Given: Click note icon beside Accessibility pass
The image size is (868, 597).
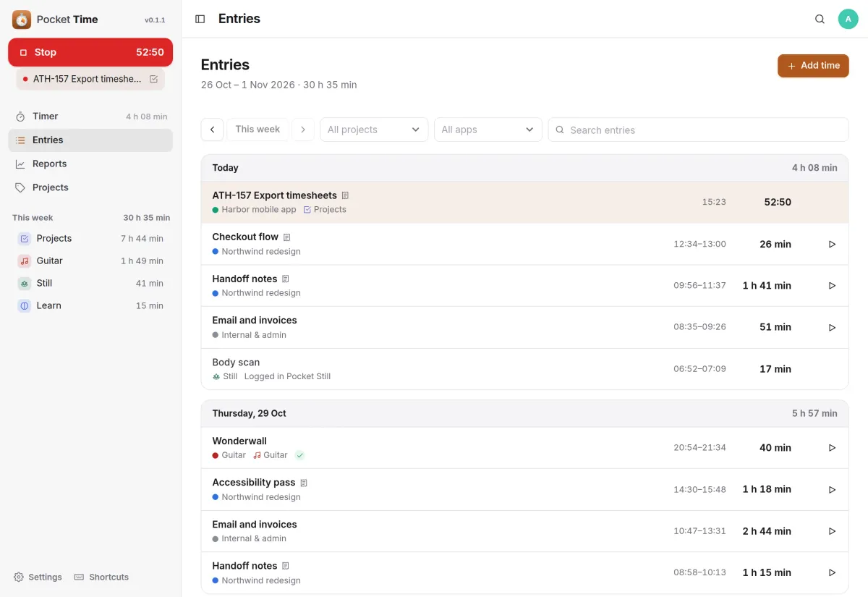Looking at the screenshot, I should pyautogui.click(x=304, y=483).
